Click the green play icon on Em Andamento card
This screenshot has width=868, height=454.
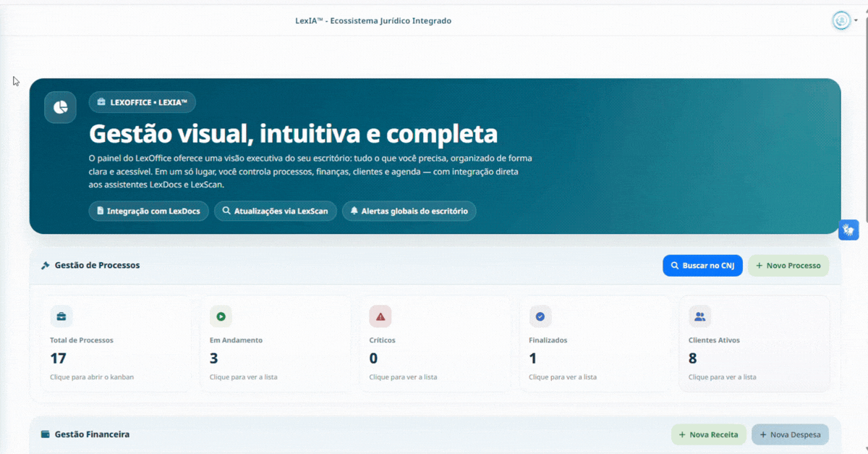221,316
